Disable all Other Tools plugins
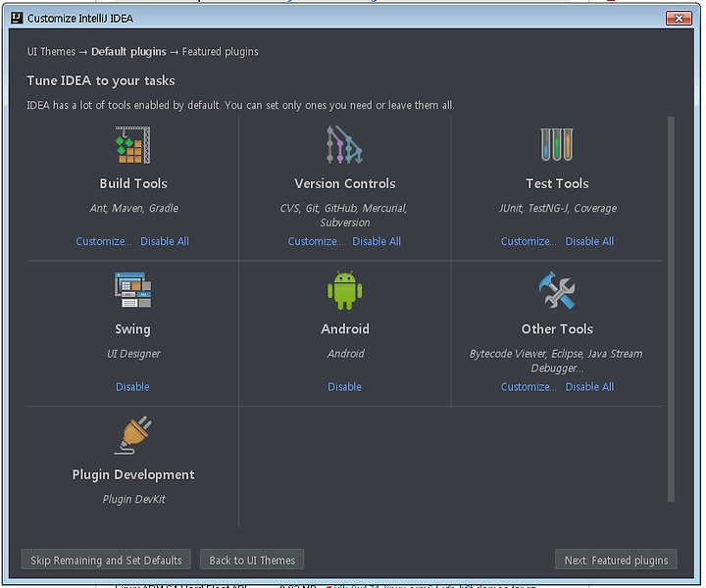The image size is (706, 588). pos(589,387)
